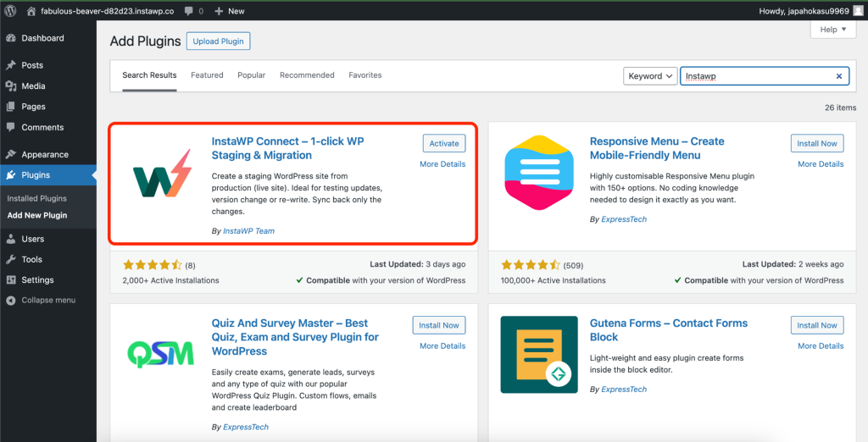Open Gutena Forms title link
Image resolution: width=868 pixels, height=442 pixels.
coord(669,330)
